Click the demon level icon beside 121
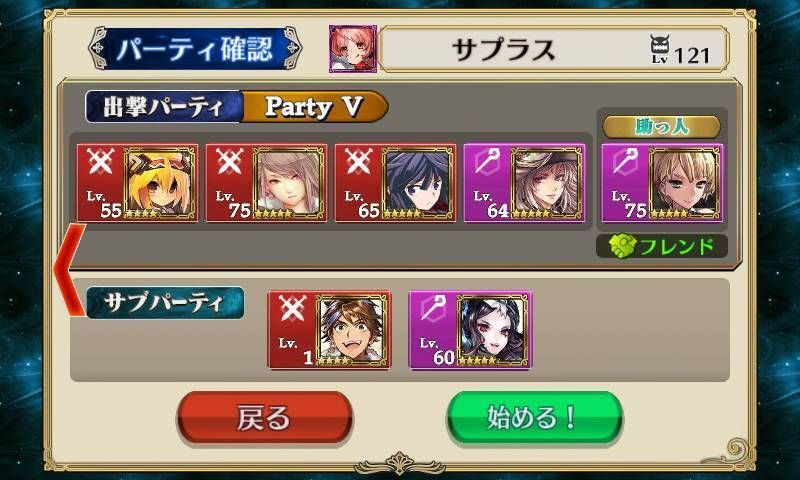Viewport: 800px width, 480px height. 660,48
